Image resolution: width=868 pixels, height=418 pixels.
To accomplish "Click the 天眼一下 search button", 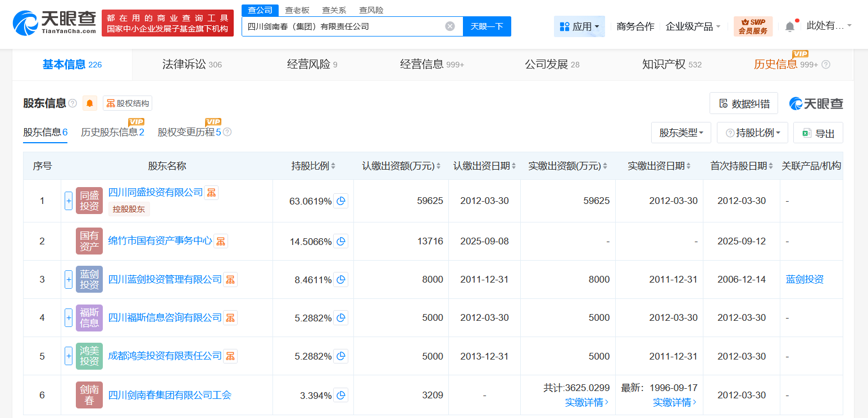I will 487,26.
